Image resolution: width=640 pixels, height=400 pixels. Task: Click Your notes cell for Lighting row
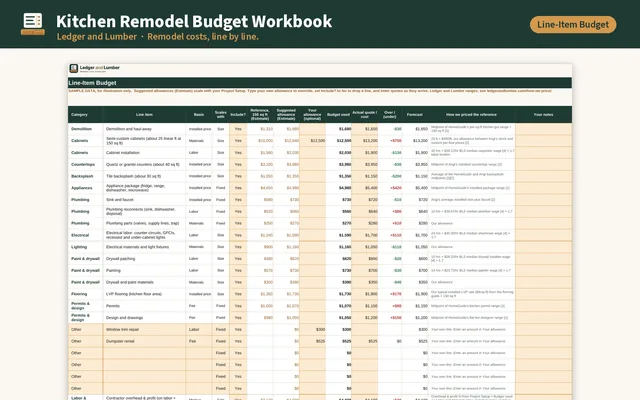click(543, 247)
